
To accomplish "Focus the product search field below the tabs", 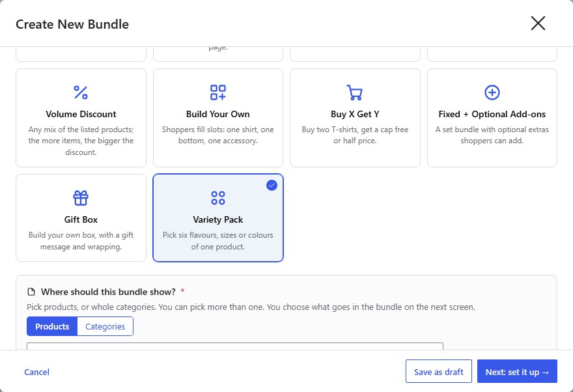I will (x=235, y=346).
